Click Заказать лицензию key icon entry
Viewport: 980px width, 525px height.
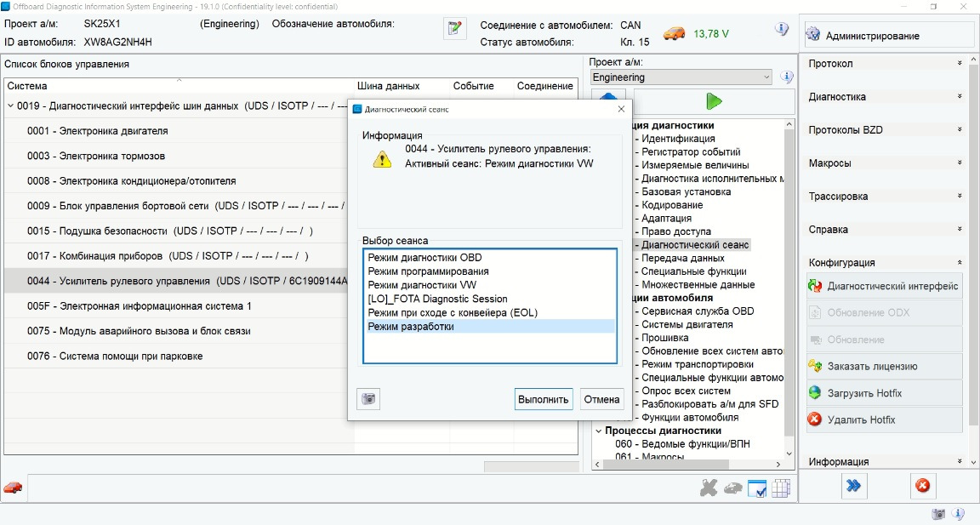coord(885,366)
